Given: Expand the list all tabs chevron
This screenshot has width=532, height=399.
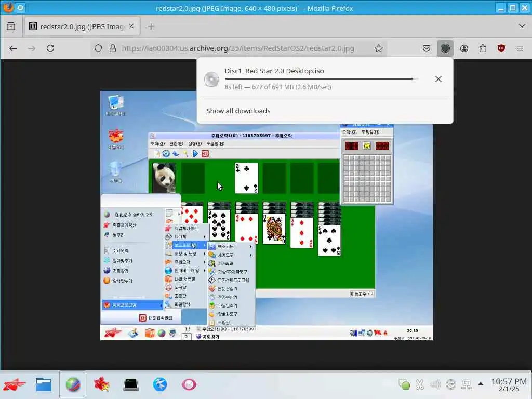Looking at the screenshot, I should 522,26.
